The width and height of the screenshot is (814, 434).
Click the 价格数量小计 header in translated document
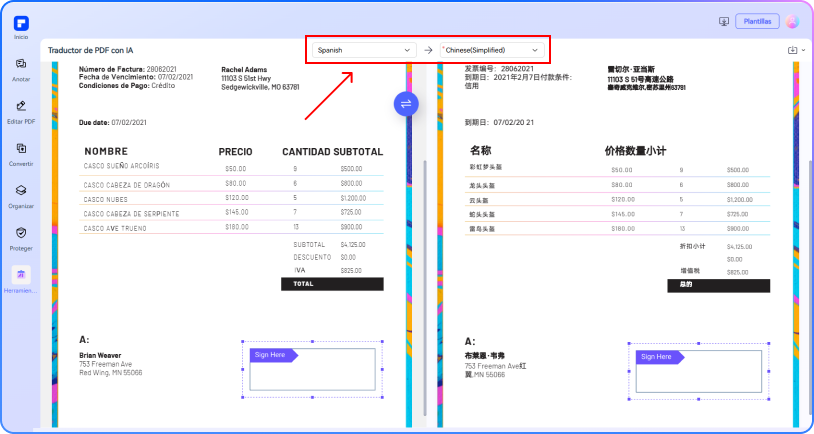635,151
